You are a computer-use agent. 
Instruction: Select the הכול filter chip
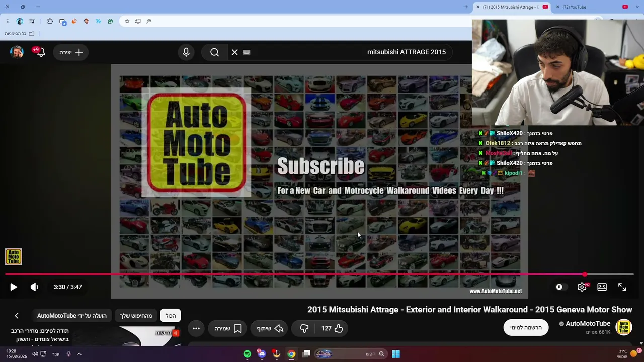point(171,316)
